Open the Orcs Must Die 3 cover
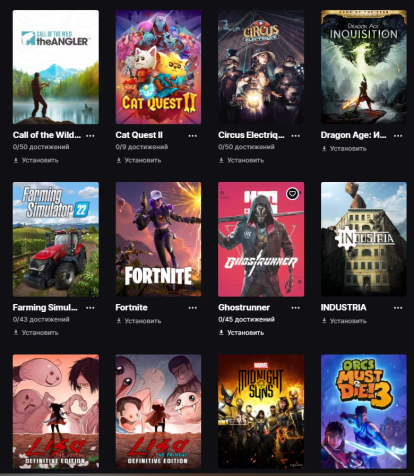Screen dimensions: 414x476 click(x=364, y=412)
